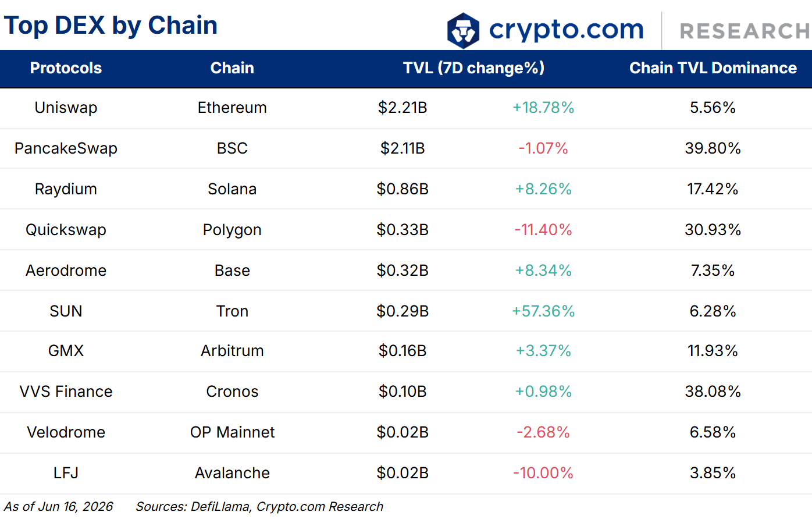Image resolution: width=812 pixels, height=519 pixels.
Task: Select the Velodrome OP Mainnet cell
Action: [x=232, y=432]
